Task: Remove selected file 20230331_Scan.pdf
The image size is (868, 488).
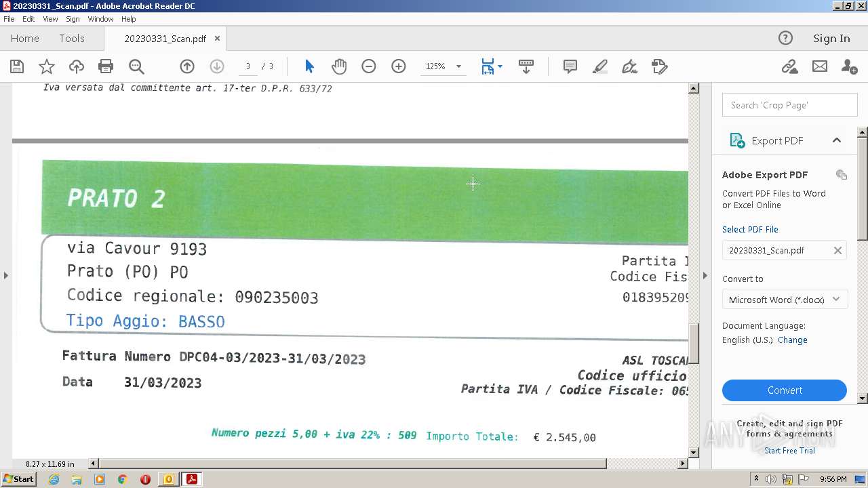Action: tap(837, 250)
